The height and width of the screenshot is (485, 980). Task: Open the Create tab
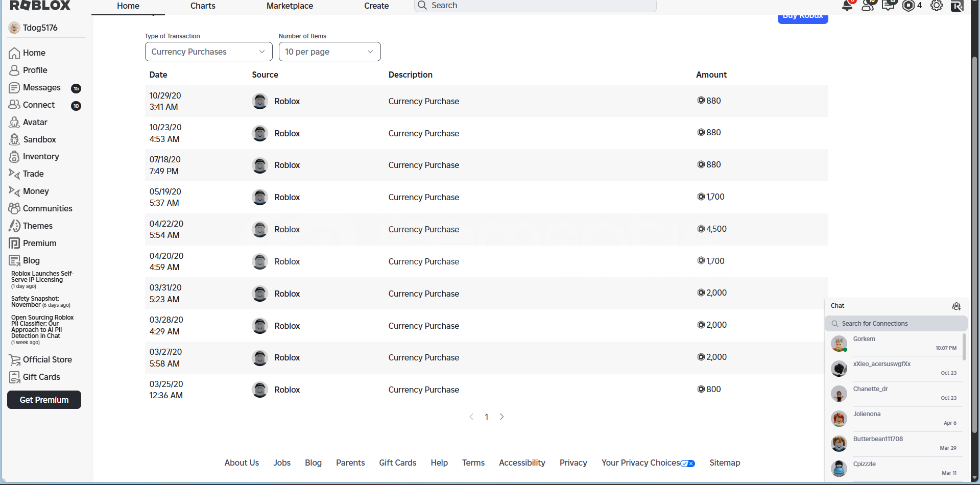(x=376, y=6)
